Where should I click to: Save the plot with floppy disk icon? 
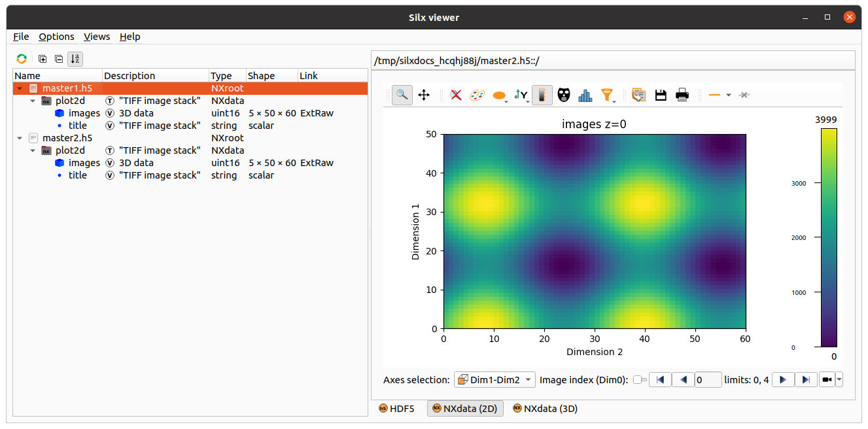click(x=661, y=95)
